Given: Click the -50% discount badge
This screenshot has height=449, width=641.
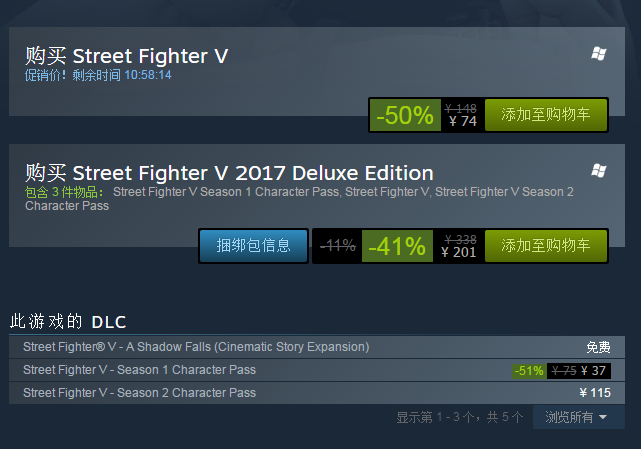Looking at the screenshot, I should coord(405,115).
